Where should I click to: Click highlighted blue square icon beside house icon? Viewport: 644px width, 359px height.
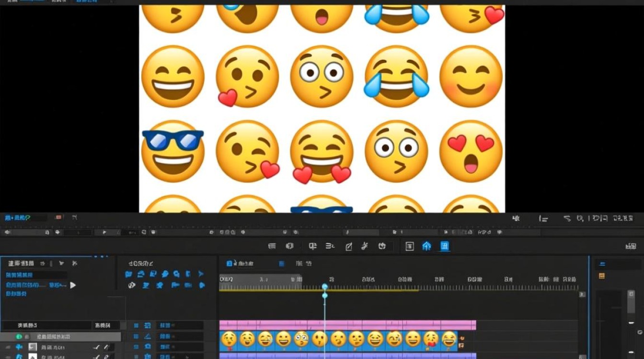[445, 246]
